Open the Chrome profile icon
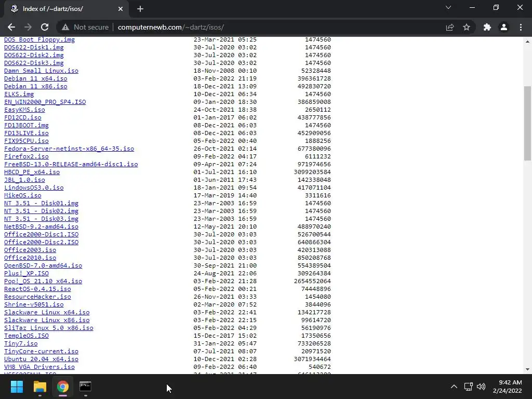 504,27
